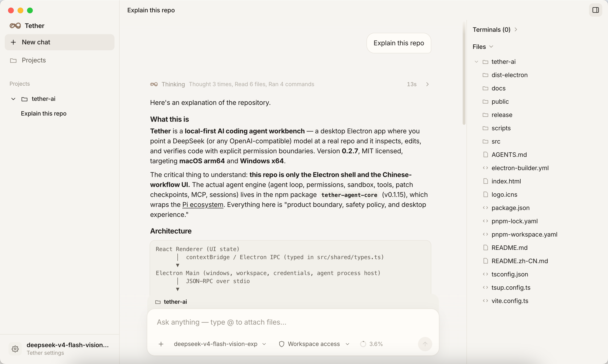This screenshot has width=608, height=364.
Task: Click the macOS yellow minimize window button
Action: [20, 10]
